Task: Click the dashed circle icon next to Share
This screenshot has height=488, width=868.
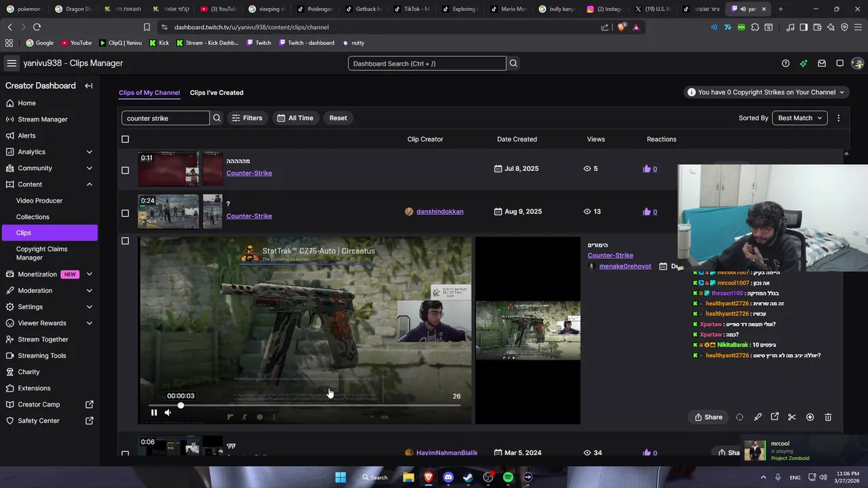Action: click(739, 417)
